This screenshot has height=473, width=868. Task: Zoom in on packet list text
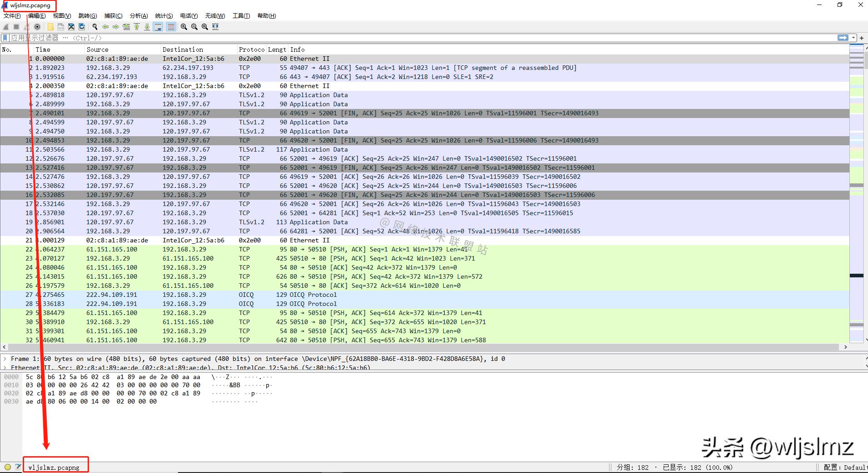184,27
